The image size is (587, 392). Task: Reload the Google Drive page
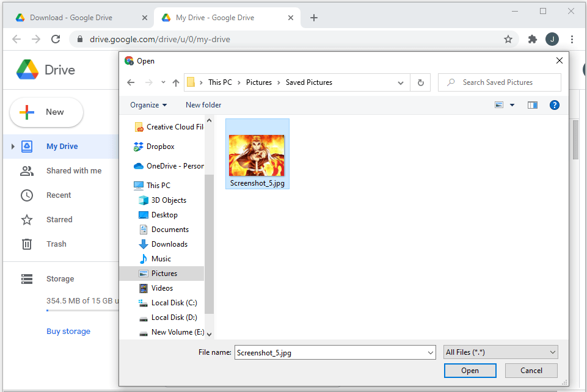(x=56, y=39)
